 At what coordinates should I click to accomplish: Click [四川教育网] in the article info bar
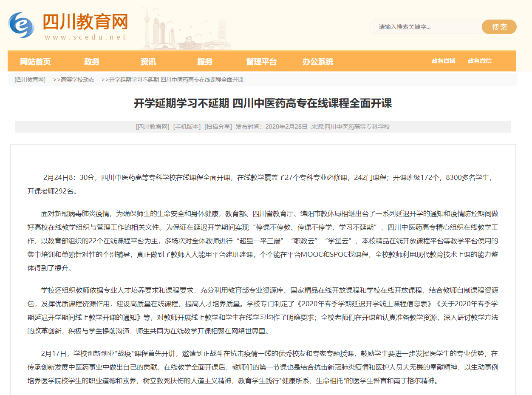click(x=153, y=127)
